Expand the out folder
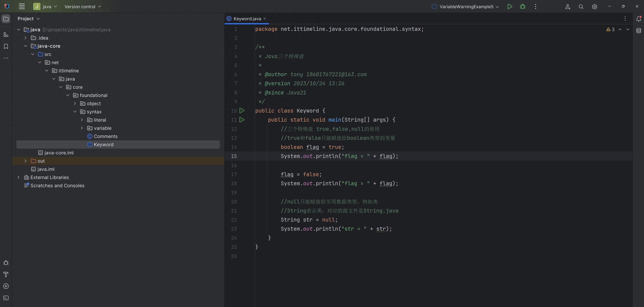The width and height of the screenshot is (644, 307). pyautogui.click(x=25, y=161)
